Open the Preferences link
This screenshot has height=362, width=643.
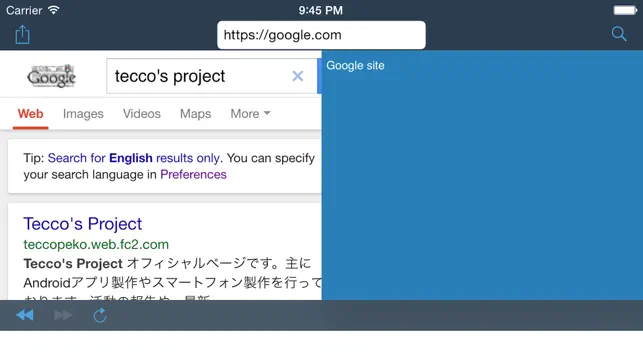(x=193, y=175)
